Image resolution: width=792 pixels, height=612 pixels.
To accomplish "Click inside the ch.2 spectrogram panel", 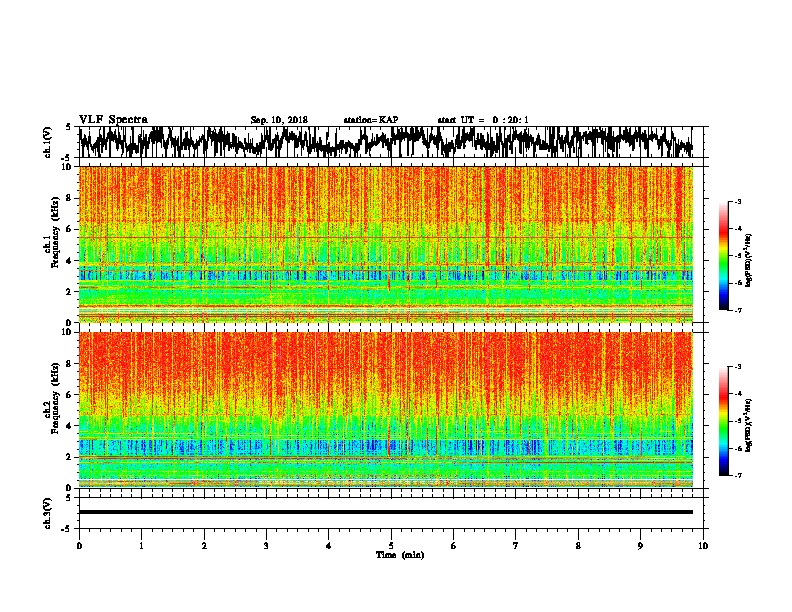I will pos(386,410).
